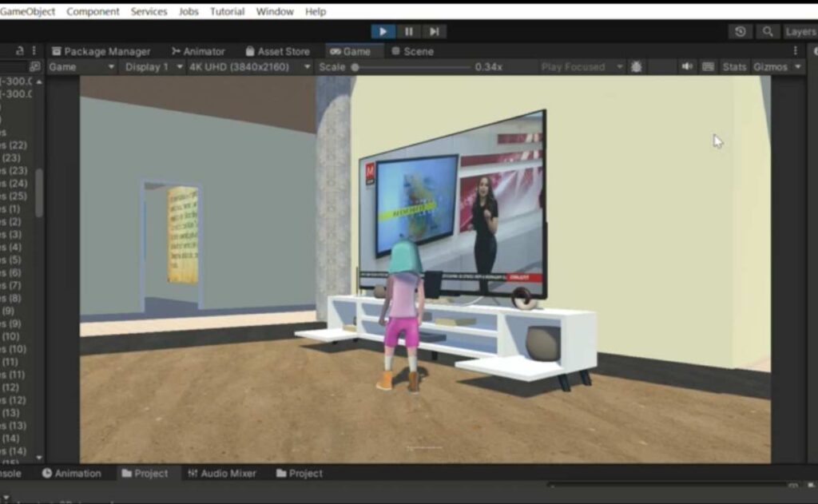Screen dimensions: 818x504
Task: Open the Window menu
Action: point(275,11)
